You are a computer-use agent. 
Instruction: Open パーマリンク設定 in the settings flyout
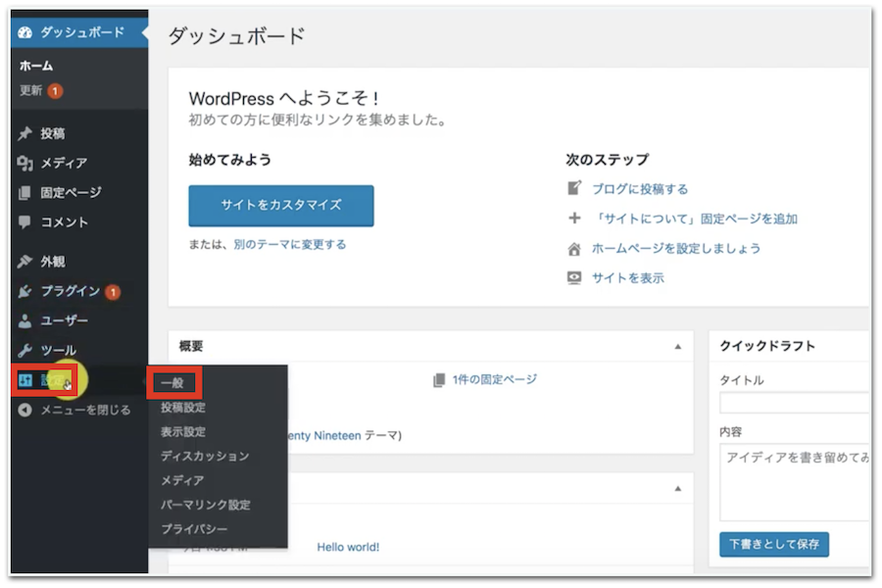(x=206, y=505)
